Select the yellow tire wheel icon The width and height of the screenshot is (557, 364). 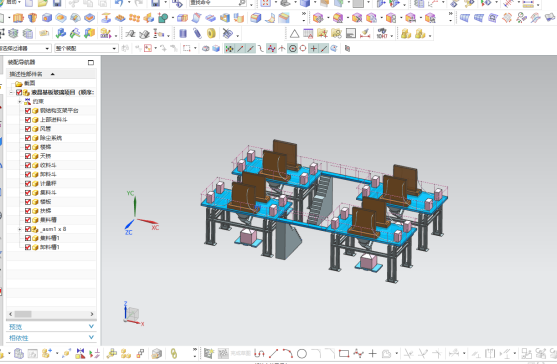tap(211, 34)
